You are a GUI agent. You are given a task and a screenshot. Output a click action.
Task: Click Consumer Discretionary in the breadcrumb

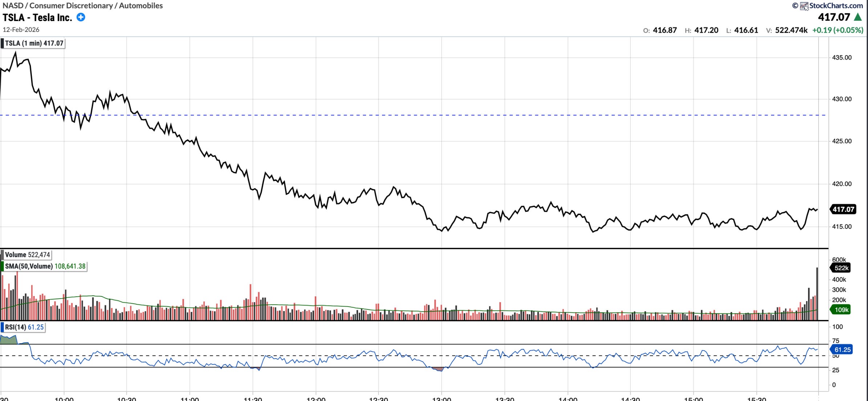tap(71, 6)
